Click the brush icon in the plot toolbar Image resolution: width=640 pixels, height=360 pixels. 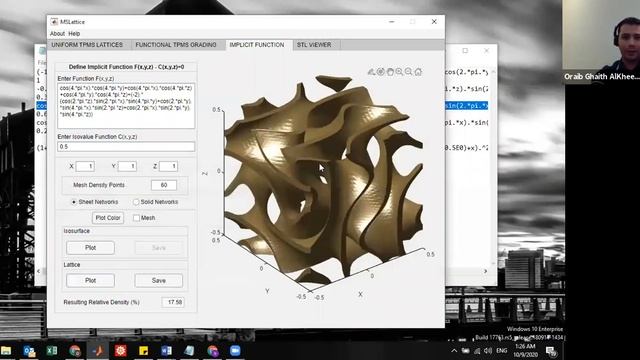[371, 72]
